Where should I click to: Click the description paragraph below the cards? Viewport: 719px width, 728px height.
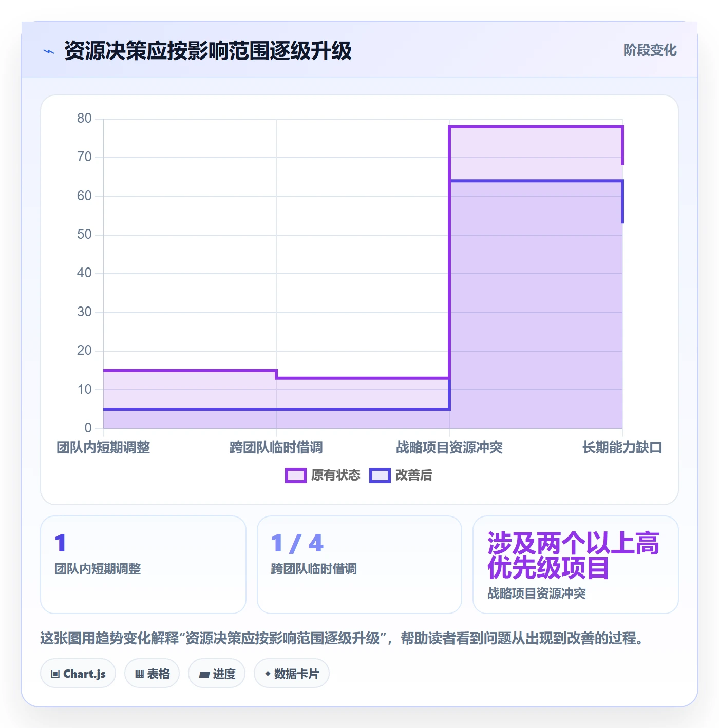[342, 638]
